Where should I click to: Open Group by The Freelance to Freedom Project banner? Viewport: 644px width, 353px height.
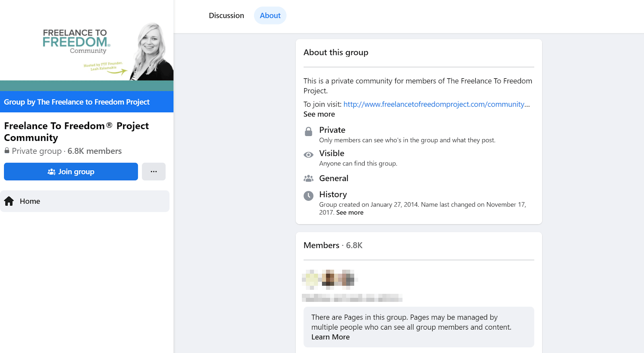pyautogui.click(x=76, y=102)
